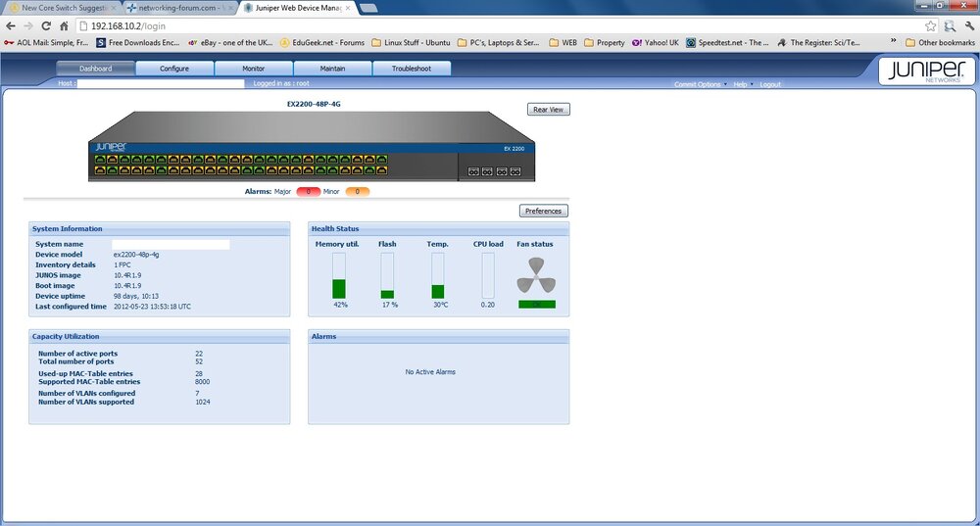Open the Other bookmarks folder
Screen dimensions: 980x526
click(x=940, y=42)
